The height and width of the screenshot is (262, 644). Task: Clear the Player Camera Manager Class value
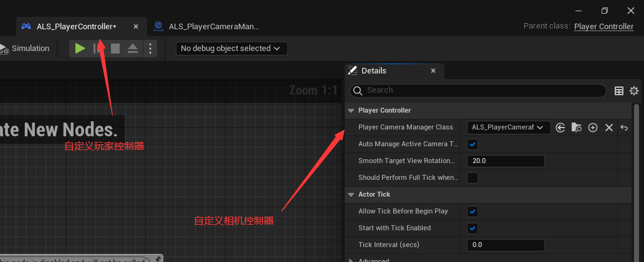pos(609,128)
